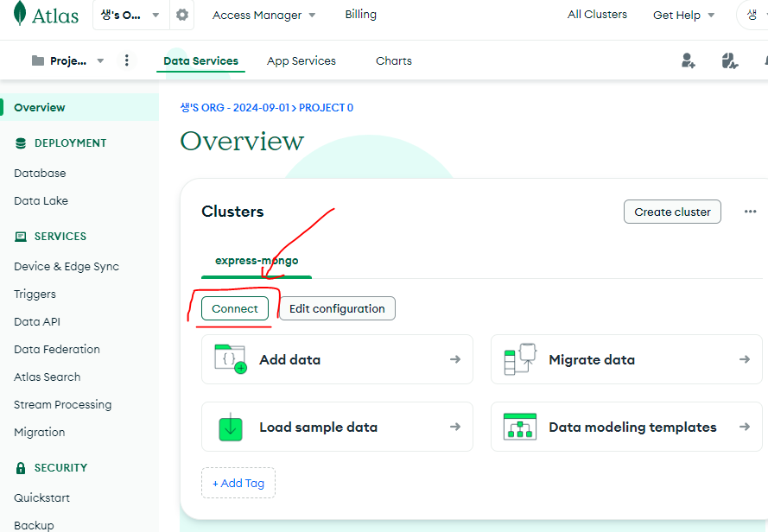This screenshot has height=532, width=768.
Task: Open the All Clusters link
Action: [597, 15]
